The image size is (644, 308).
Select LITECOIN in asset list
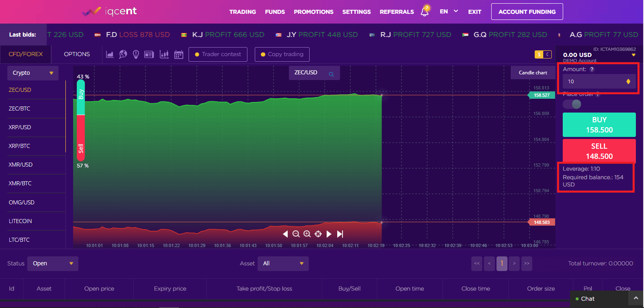tap(36, 221)
